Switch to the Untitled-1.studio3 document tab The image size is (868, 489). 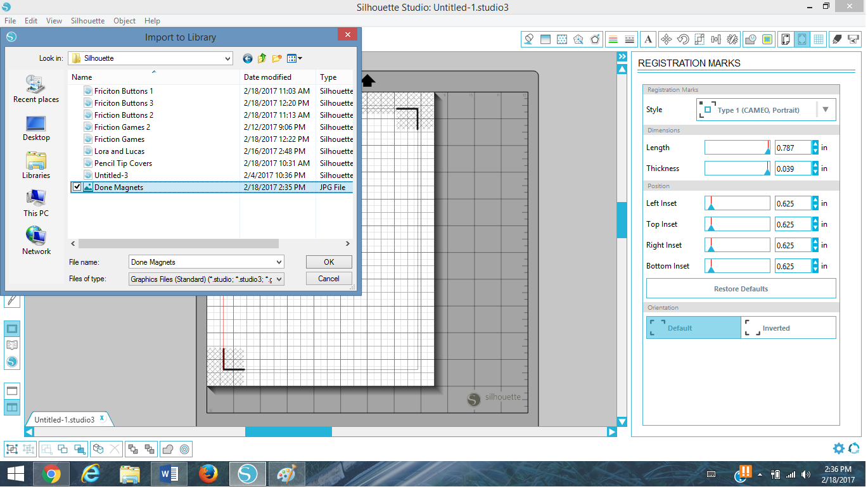tap(64, 419)
